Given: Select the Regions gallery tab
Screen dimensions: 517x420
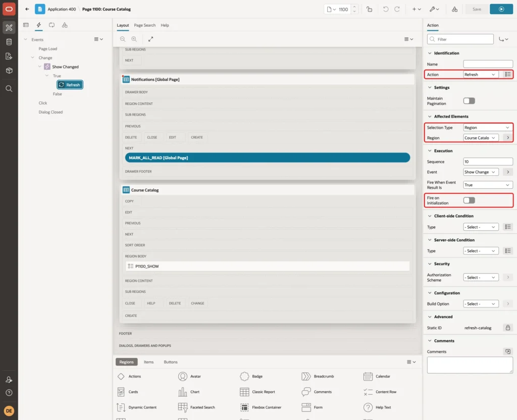Looking at the screenshot, I should (126, 362).
